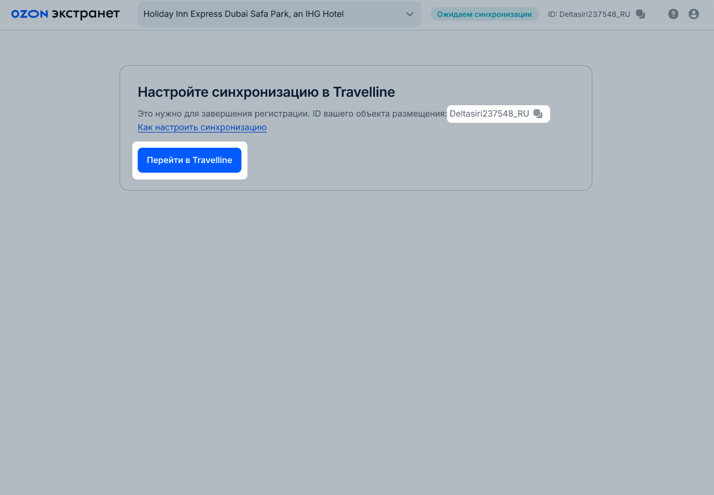Click the Настройте синхронизацию в Travelline heading
The width and height of the screenshot is (714, 495).
click(x=266, y=92)
